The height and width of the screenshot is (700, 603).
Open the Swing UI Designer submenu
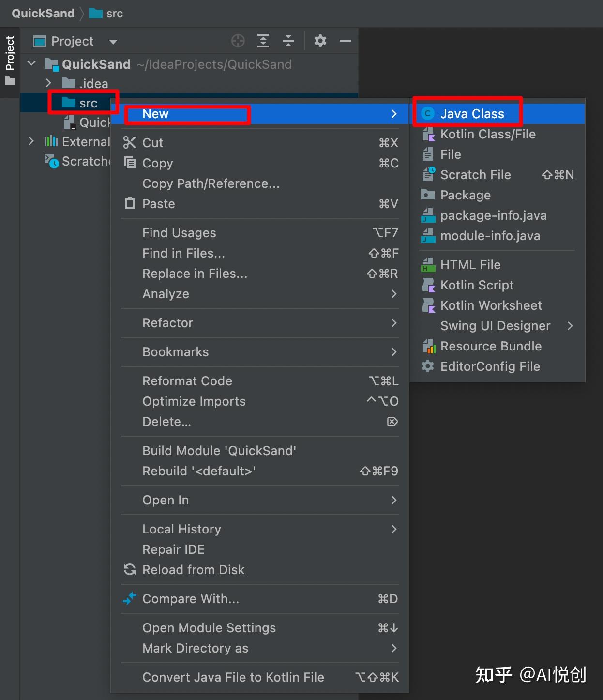495,326
